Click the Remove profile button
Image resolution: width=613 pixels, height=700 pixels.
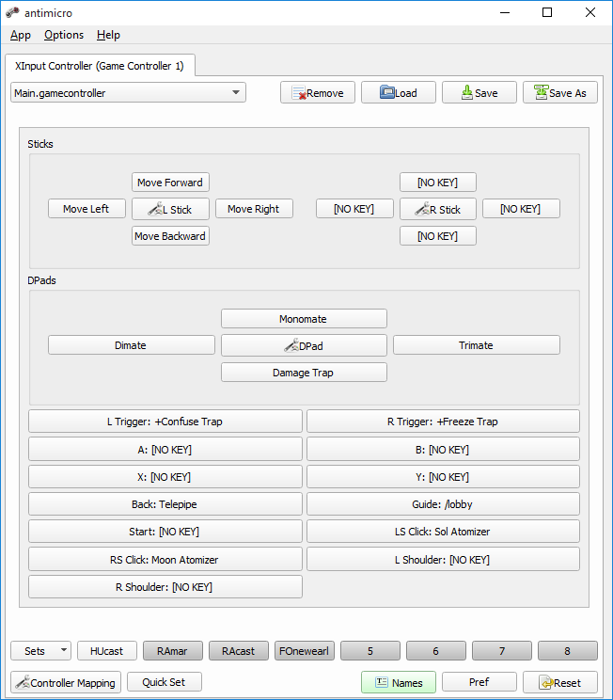(x=318, y=93)
